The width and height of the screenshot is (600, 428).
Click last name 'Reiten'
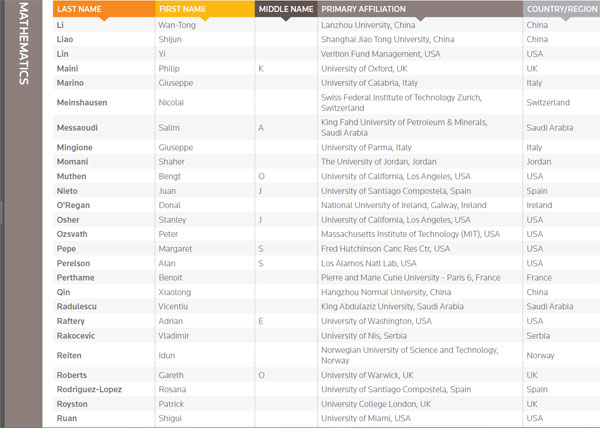tap(69, 355)
